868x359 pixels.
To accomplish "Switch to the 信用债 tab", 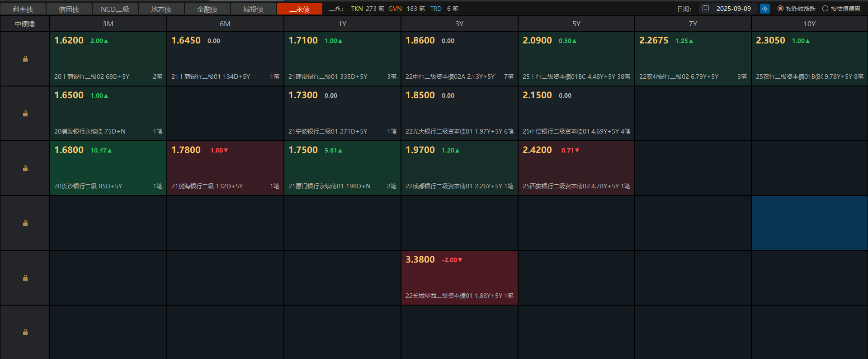I will coord(69,9).
